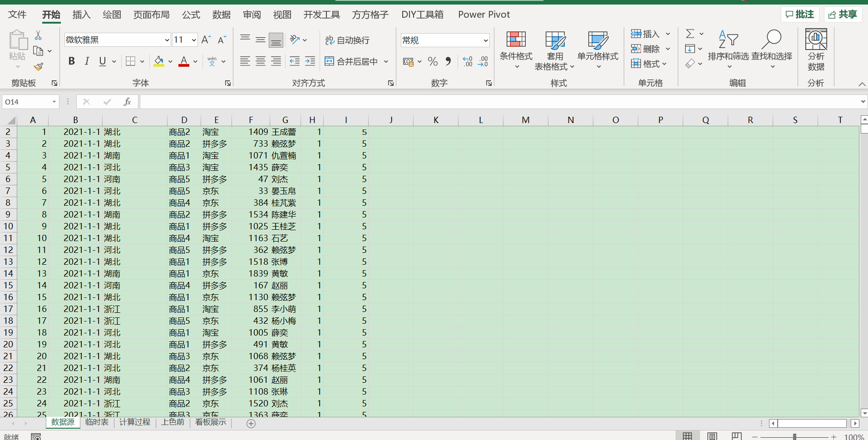Open the 计算过程 sheet tab
Image resolution: width=868 pixels, height=440 pixels.
[134, 422]
